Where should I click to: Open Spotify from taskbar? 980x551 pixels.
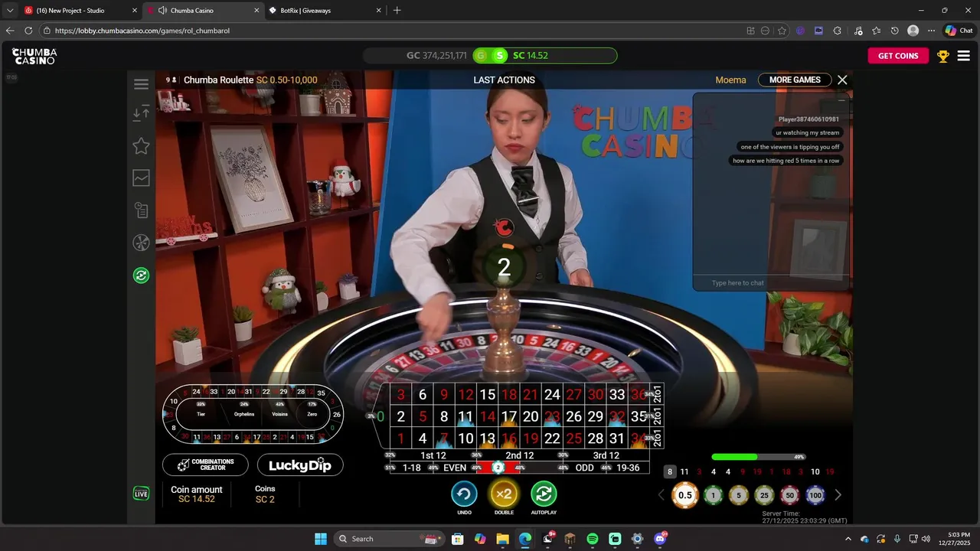click(x=593, y=539)
